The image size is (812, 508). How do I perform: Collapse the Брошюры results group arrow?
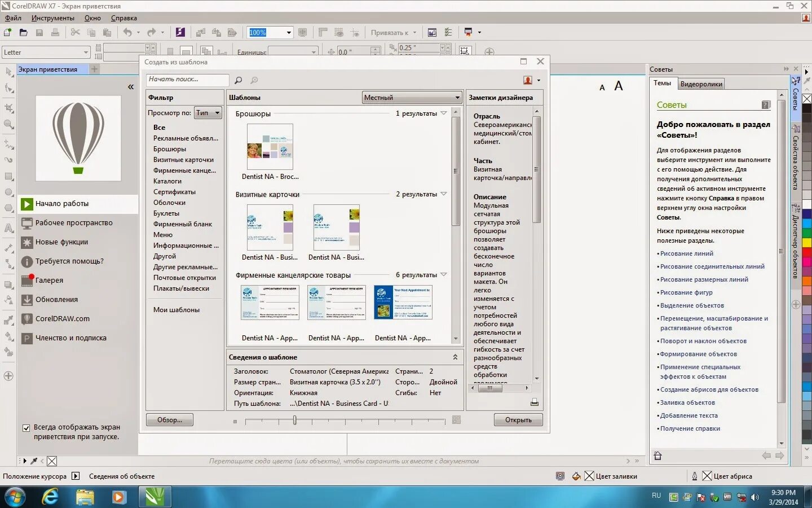tap(444, 113)
